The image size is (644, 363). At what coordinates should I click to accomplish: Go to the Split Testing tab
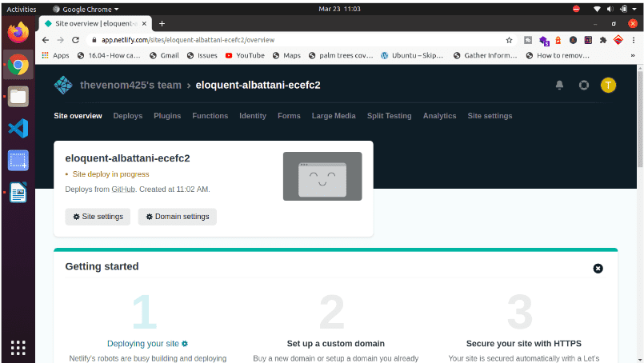(389, 116)
